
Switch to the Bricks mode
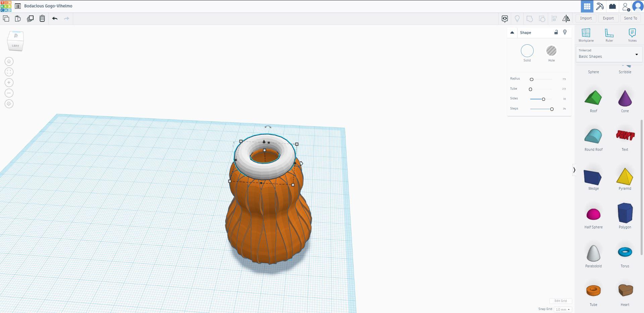(612, 6)
